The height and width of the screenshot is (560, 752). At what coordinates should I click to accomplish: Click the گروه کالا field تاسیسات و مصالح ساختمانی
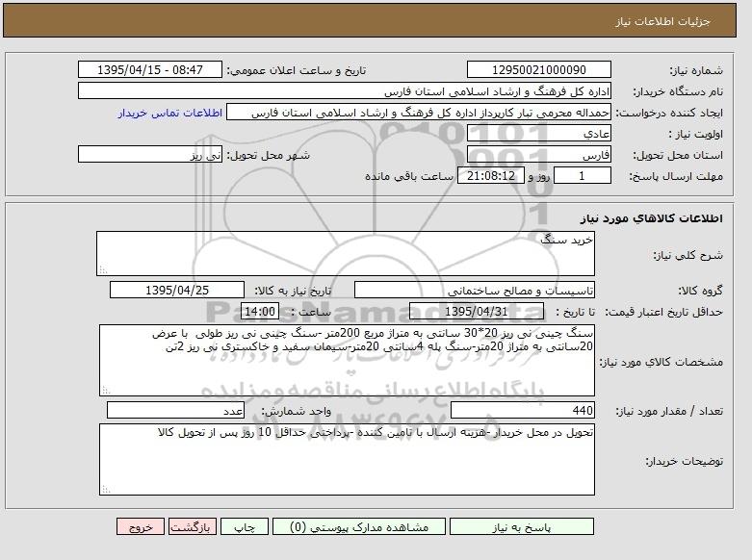click(475, 290)
